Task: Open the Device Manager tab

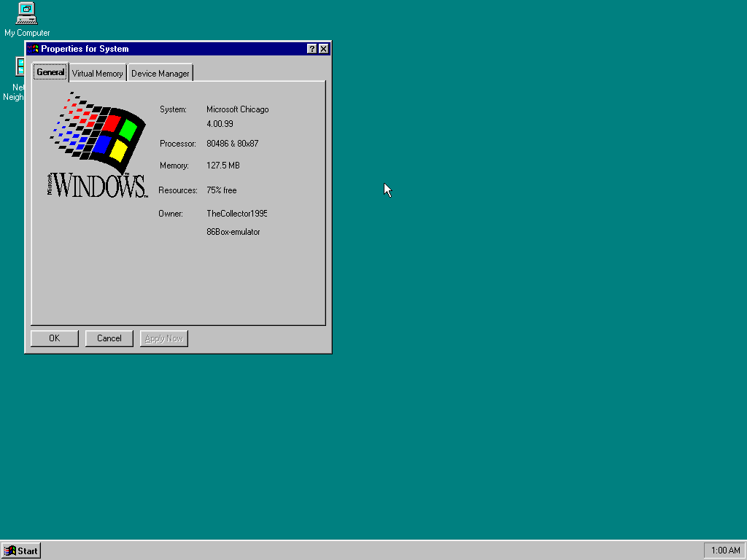Action: pyautogui.click(x=160, y=74)
